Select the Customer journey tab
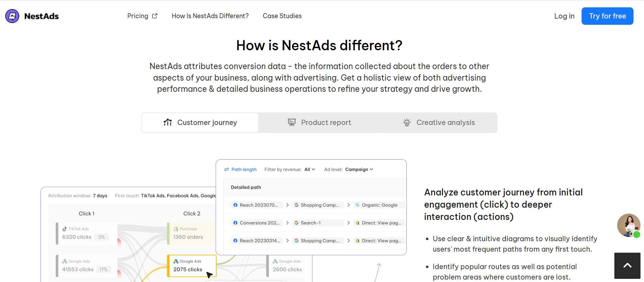 [200, 123]
